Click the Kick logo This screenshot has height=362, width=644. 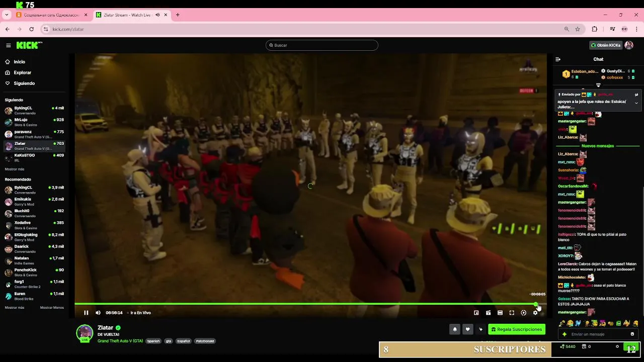point(29,45)
